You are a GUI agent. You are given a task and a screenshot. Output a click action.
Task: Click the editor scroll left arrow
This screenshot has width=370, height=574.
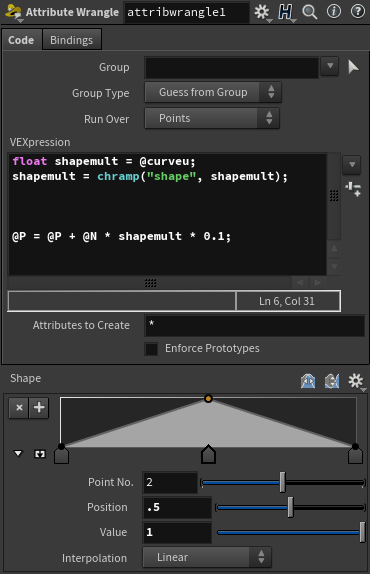tap(300, 283)
